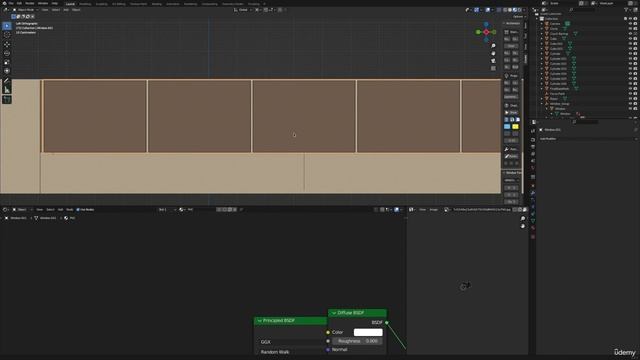The image size is (640, 360).
Task: Open the viewport Options popover
Action: coord(518,17)
